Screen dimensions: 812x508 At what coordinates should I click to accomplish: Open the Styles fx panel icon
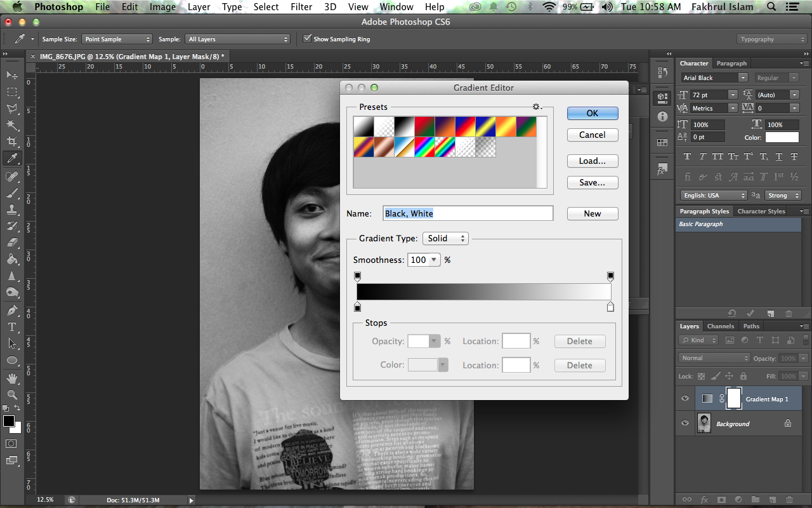coord(662,170)
